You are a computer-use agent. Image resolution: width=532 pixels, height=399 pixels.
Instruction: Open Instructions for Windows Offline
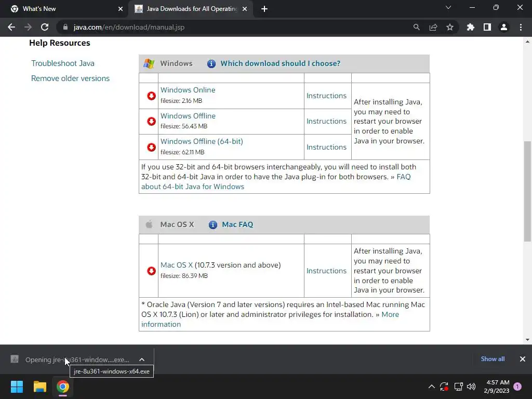[326, 121]
